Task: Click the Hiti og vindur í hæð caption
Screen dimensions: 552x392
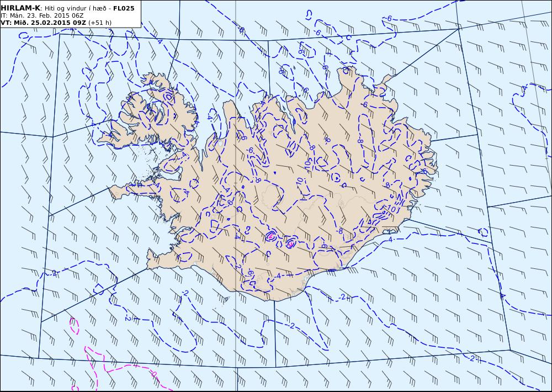Action: click(x=76, y=8)
